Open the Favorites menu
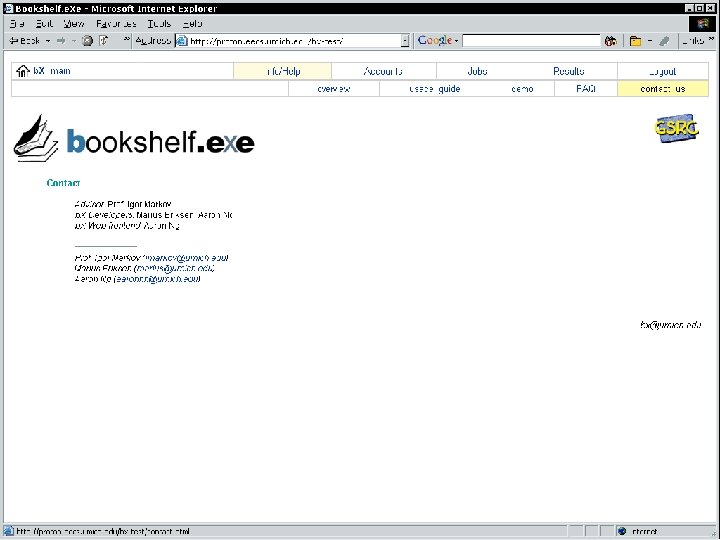 [116, 23]
